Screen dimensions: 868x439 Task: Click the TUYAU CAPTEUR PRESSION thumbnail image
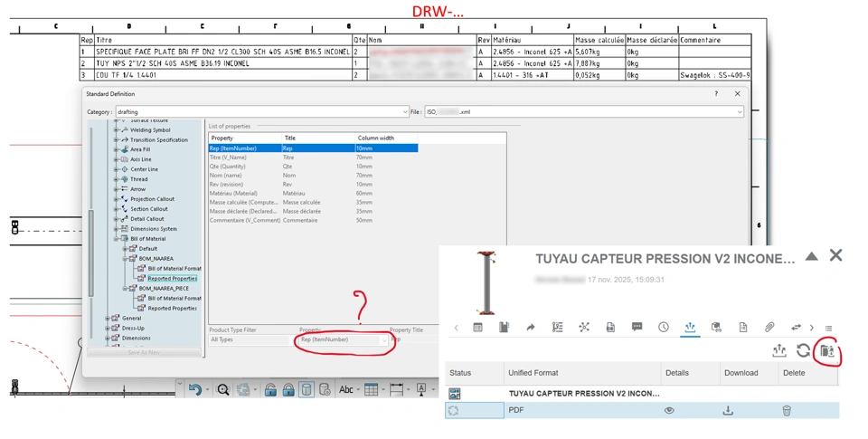pos(486,282)
